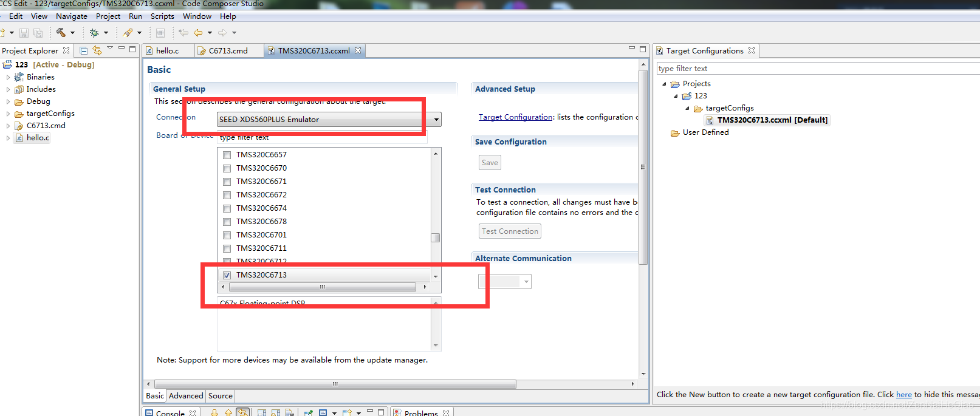Open the Build hammer dropdown arrow
The height and width of the screenshot is (416, 980).
click(72, 33)
